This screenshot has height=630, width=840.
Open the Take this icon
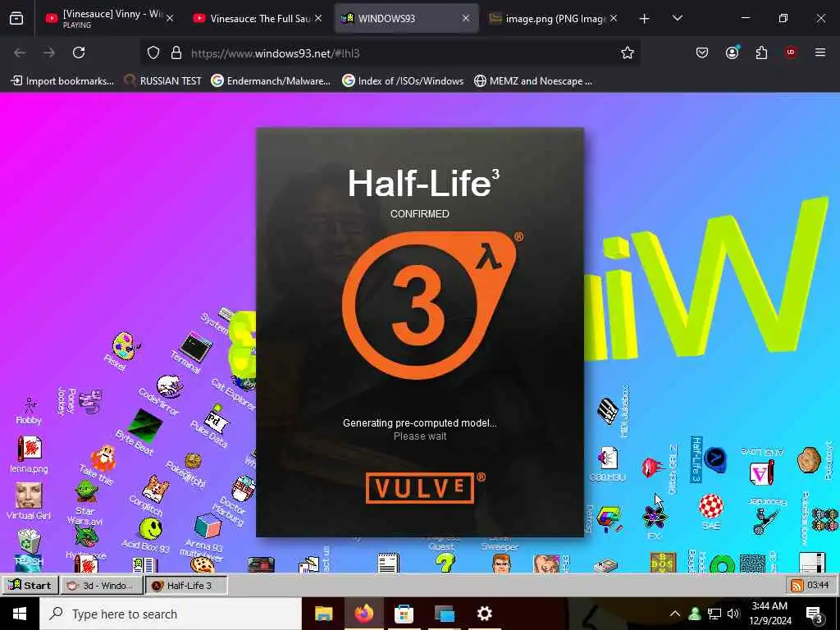103,458
